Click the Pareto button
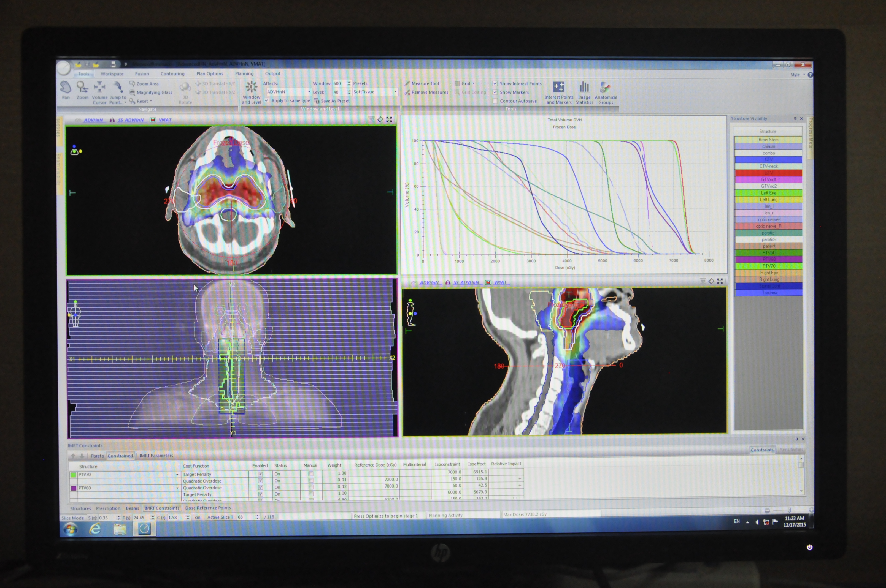This screenshot has width=886, height=588. pyautogui.click(x=97, y=456)
